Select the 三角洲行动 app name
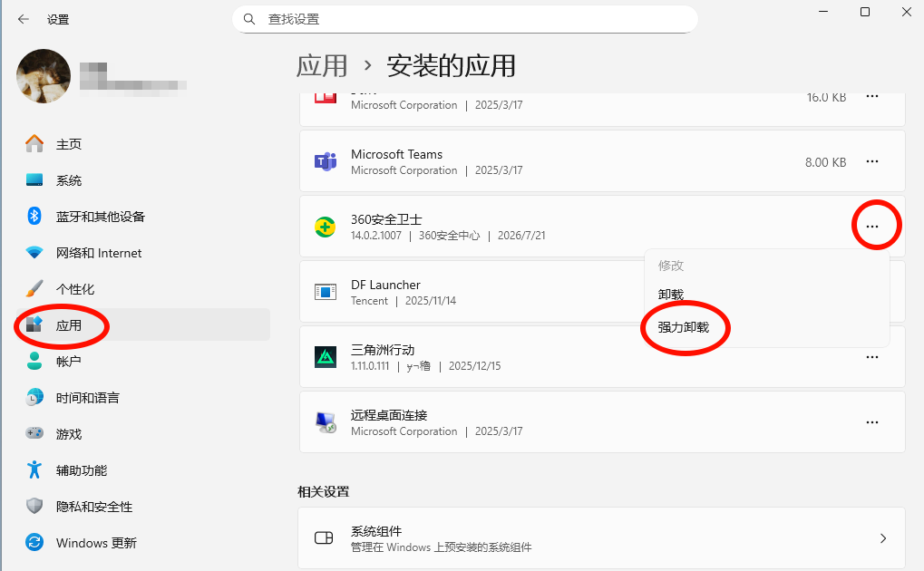924x571 pixels. (383, 350)
